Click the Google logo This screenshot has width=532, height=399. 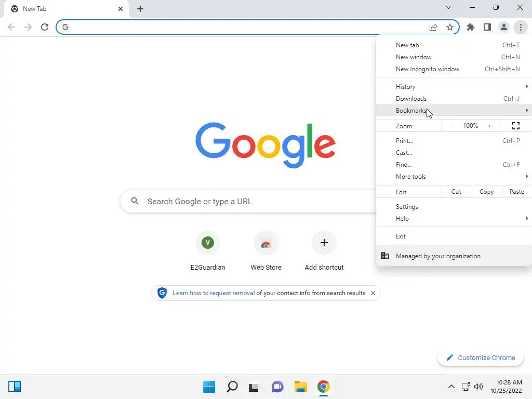(x=265, y=145)
